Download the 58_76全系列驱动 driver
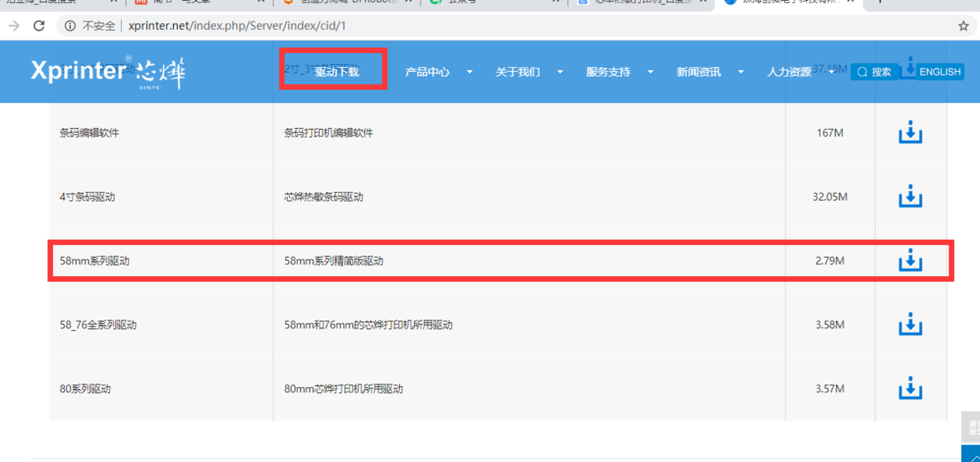The width and height of the screenshot is (980, 462). point(910,324)
